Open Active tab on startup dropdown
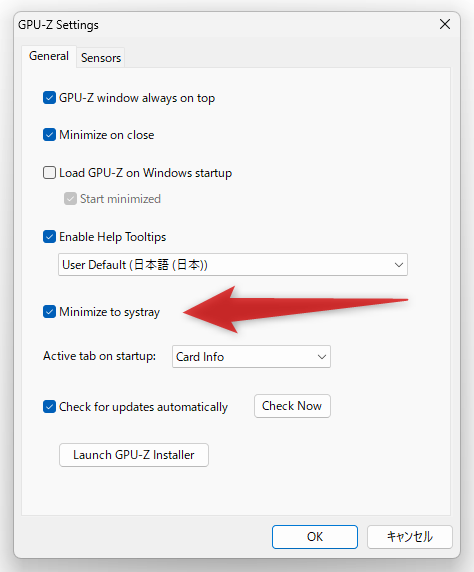The width and height of the screenshot is (474, 572). pos(251,356)
